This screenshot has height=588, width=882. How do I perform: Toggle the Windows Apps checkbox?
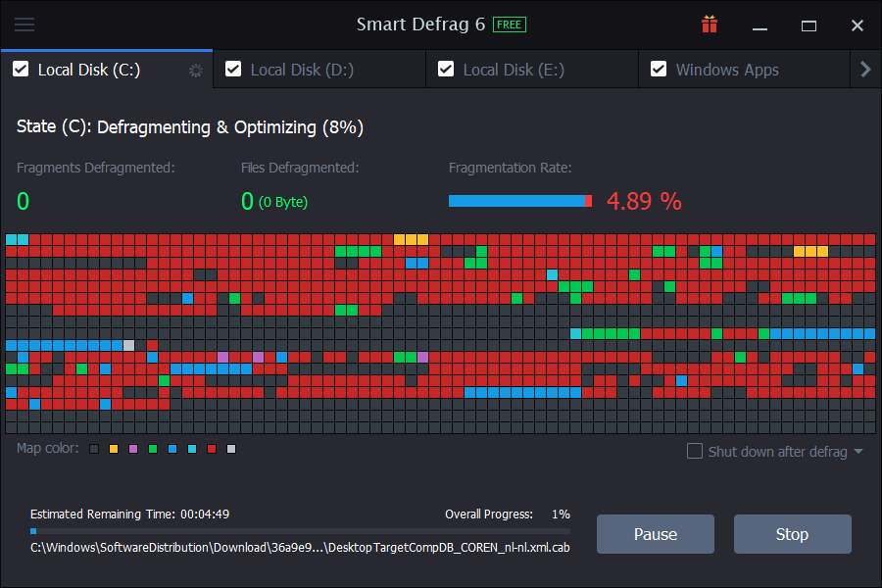tap(659, 69)
